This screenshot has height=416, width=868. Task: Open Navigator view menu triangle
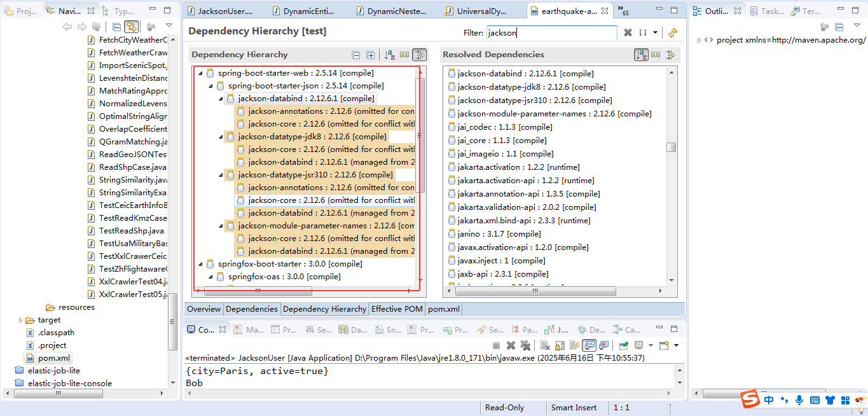[169, 26]
